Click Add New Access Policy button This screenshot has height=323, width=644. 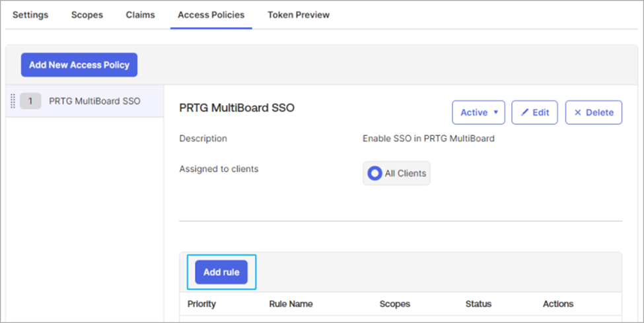(x=79, y=65)
